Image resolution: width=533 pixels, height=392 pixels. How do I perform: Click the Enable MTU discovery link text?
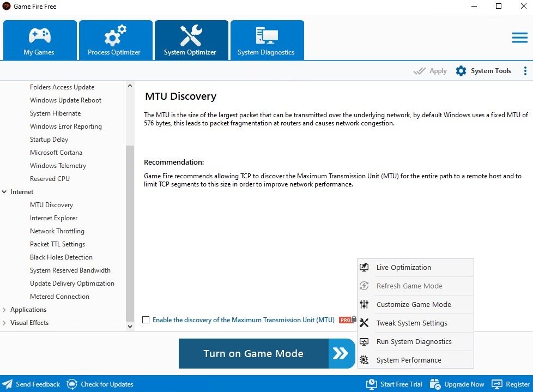point(244,320)
